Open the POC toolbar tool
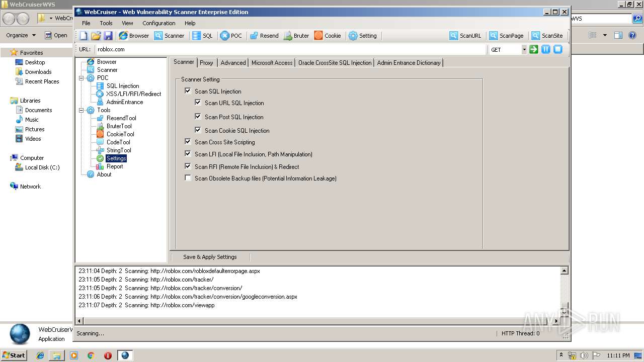 tap(231, 36)
